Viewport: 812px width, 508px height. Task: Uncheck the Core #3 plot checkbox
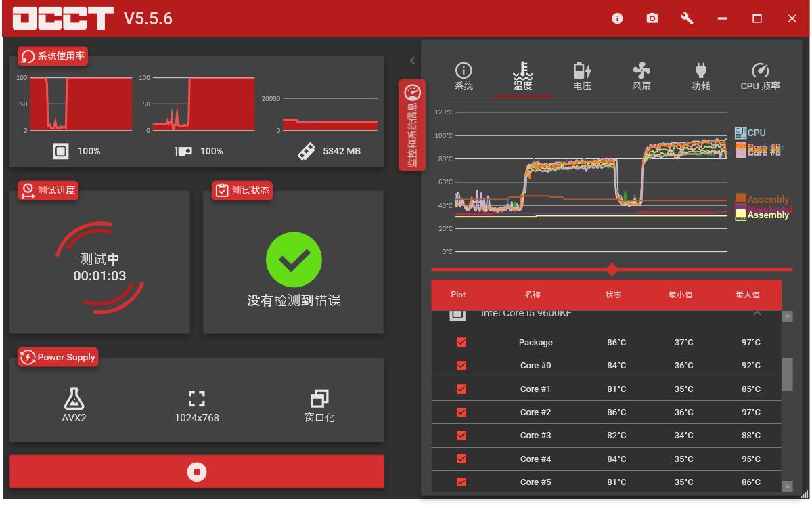point(462,436)
